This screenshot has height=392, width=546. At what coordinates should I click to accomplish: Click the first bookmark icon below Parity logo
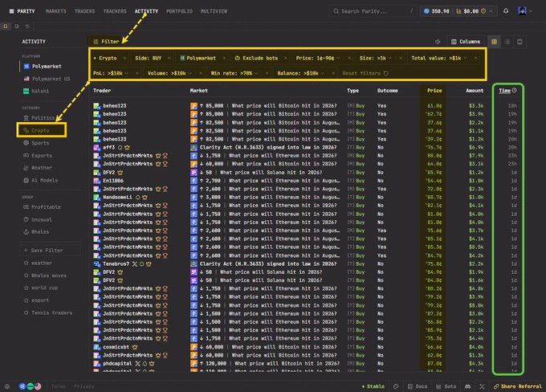point(6,27)
